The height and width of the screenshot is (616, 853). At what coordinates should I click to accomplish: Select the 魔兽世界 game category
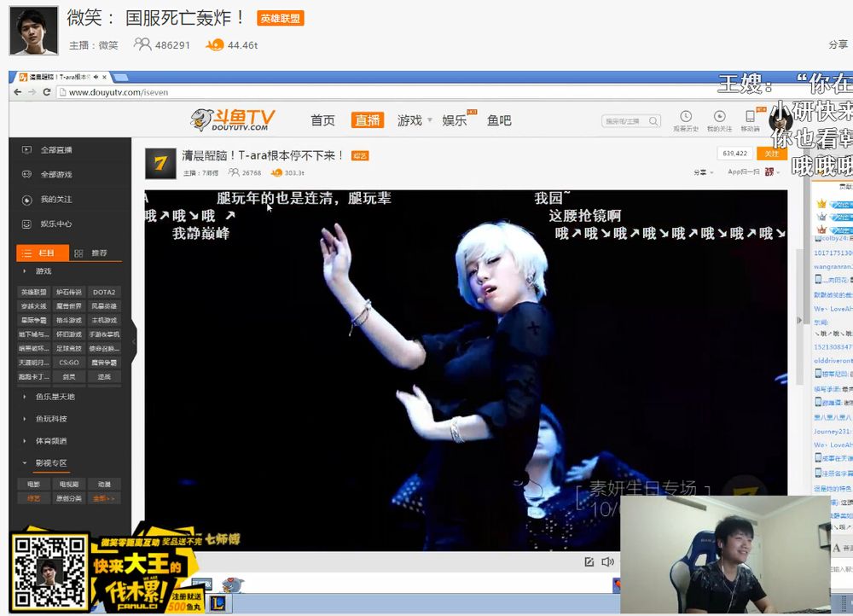pyautogui.click(x=68, y=306)
